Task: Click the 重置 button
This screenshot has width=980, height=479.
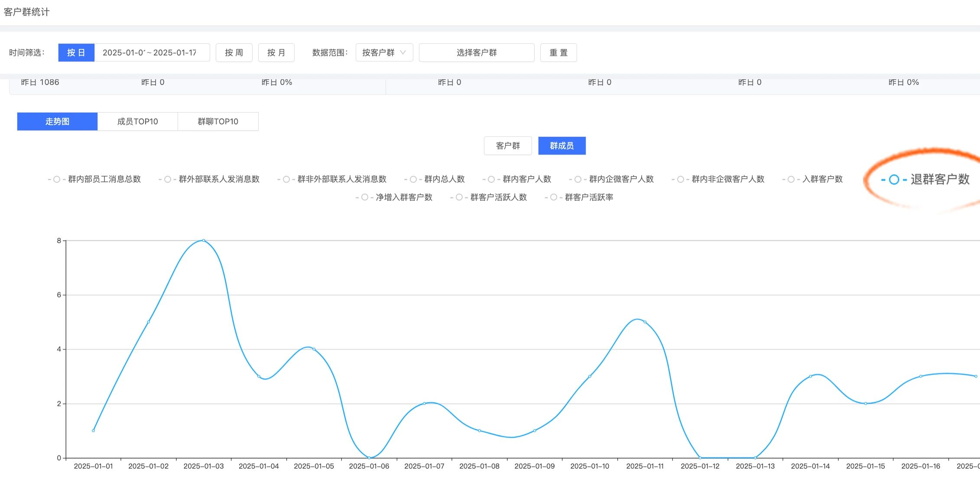Action: point(558,53)
